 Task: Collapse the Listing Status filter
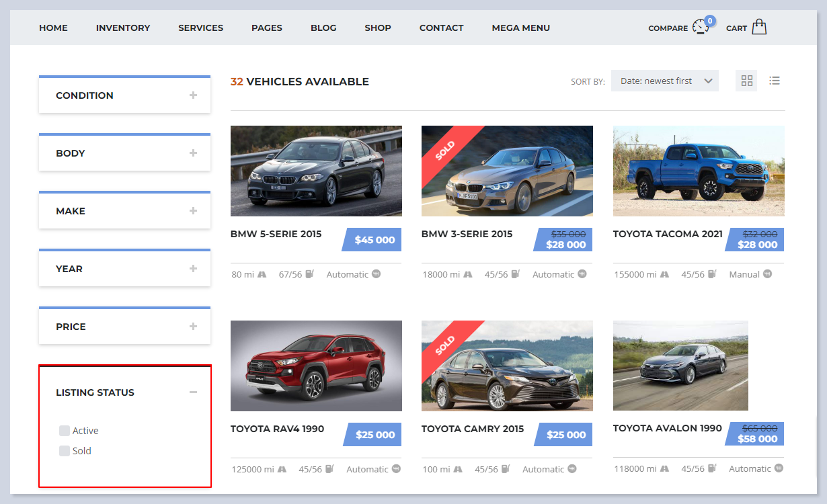coord(193,392)
